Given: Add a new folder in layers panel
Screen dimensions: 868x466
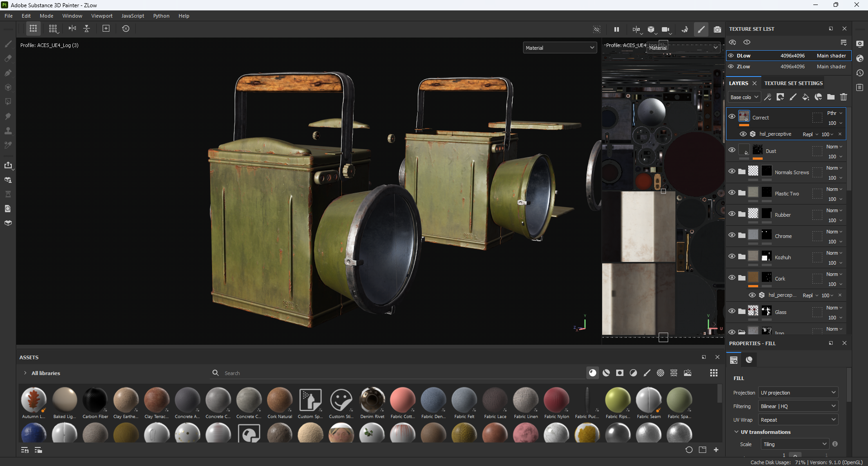Looking at the screenshot, I should point(831,97).
